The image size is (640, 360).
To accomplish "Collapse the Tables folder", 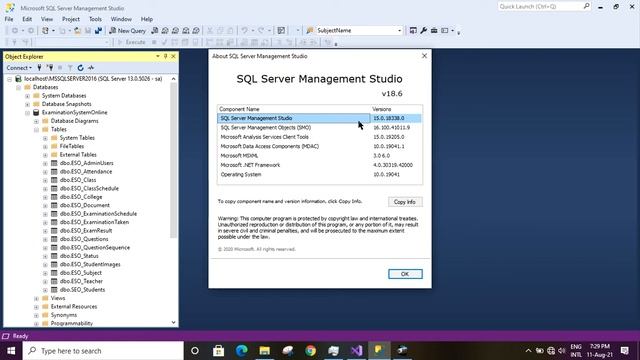I will (x=36, y=129).
